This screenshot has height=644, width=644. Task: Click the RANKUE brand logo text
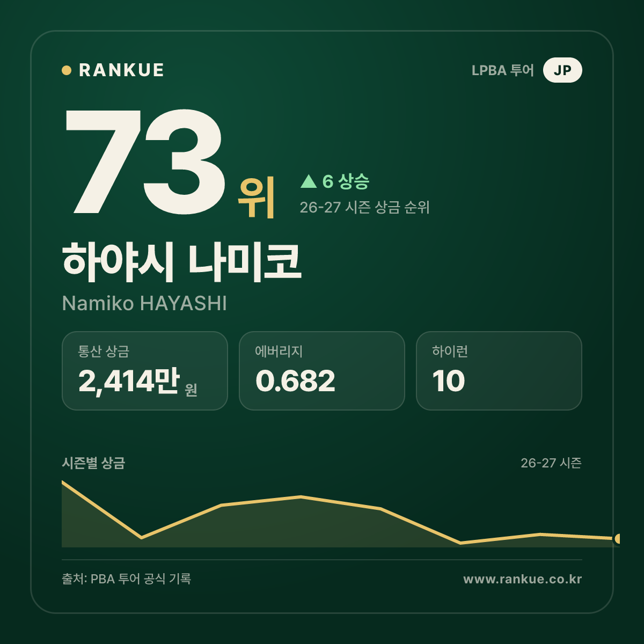(x=121, y=70)
